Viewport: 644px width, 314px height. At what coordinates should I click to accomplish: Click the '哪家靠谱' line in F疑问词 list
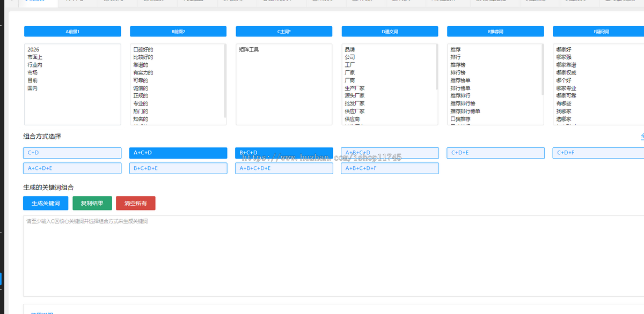[566, 65]
